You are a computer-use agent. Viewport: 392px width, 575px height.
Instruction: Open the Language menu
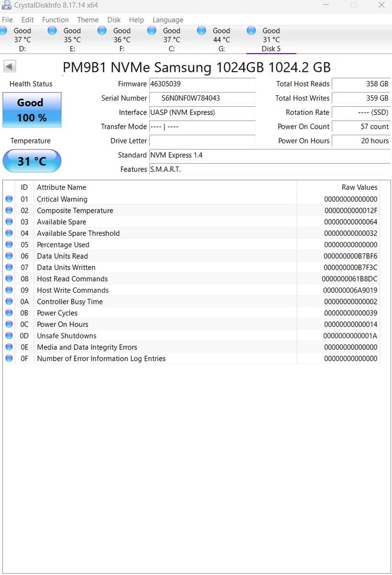click(x=168, y=20)
